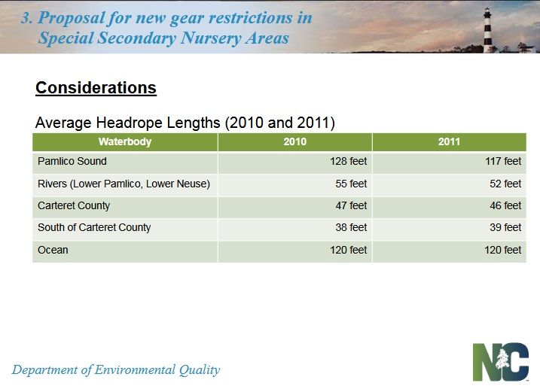Select 'South of Carteret County' cell
This screenshot has height=392, width=540.
[x=125, y=229]
